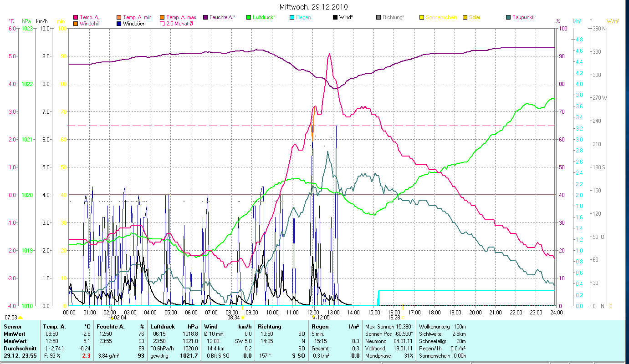Viewport: 629px width, 364px height.
Task: Click the hPa axis unit label
Action: [26, 21]
